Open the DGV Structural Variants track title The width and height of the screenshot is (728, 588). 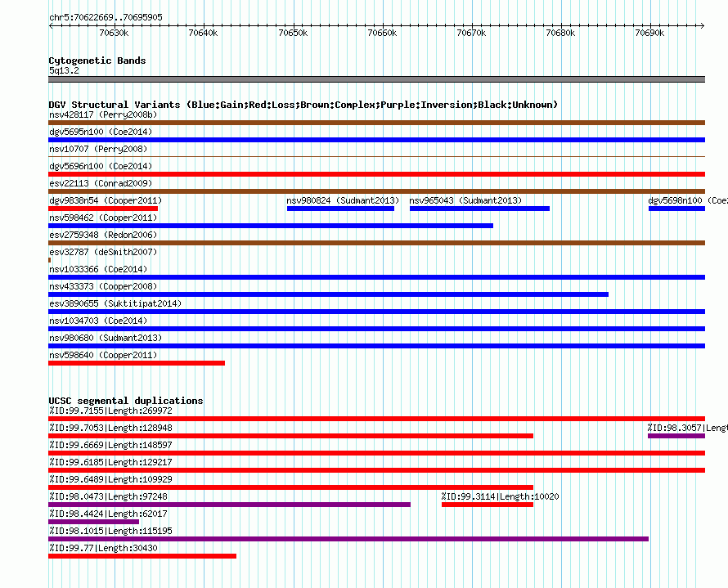tap(303, 105)
